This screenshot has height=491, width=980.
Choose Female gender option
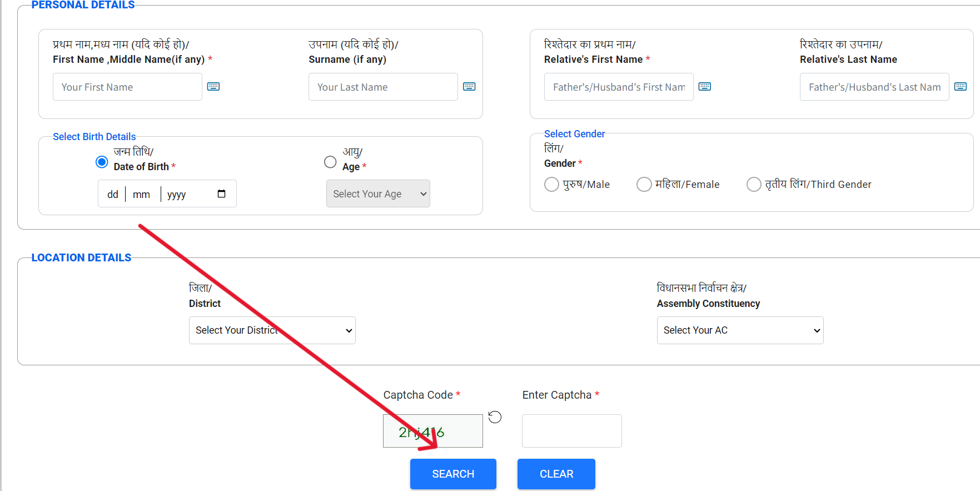tap(644, 185)
